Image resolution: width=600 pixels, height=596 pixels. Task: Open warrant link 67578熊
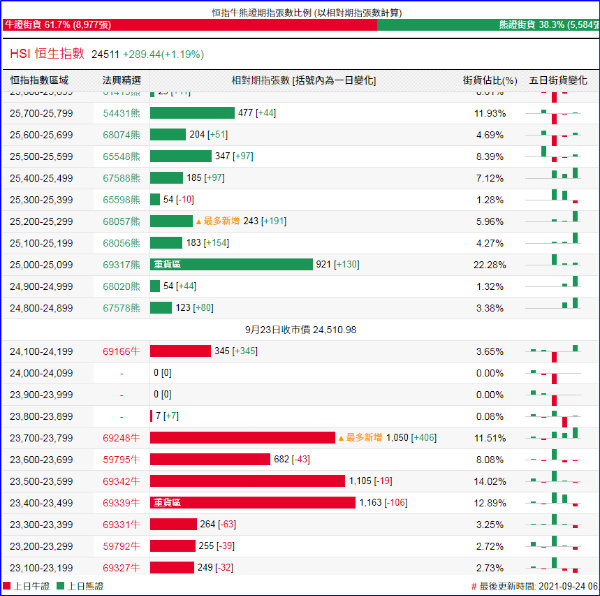coord(121,308)
